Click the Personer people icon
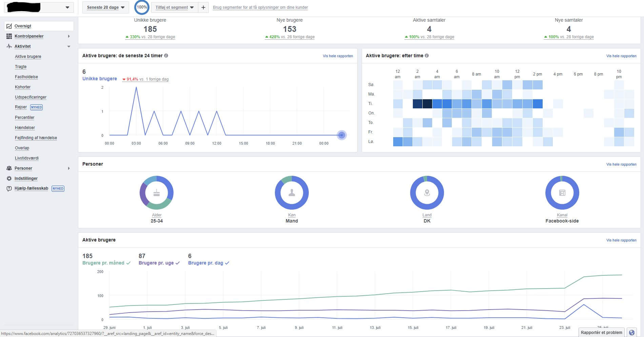644x337 pixels. 9,168
